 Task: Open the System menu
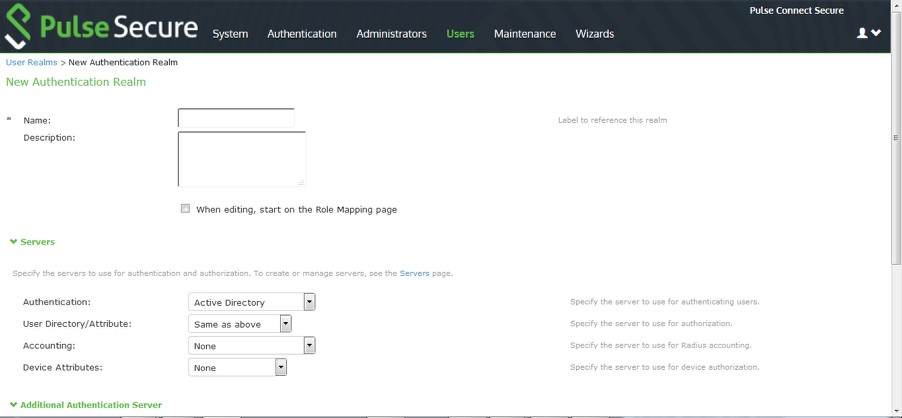(230, 34)
